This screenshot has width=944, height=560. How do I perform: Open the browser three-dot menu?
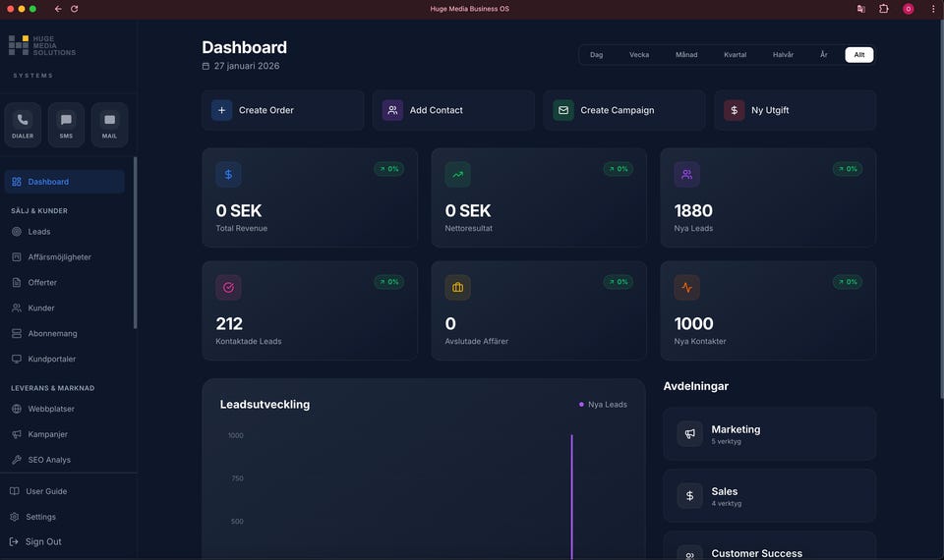pos(933,9)
